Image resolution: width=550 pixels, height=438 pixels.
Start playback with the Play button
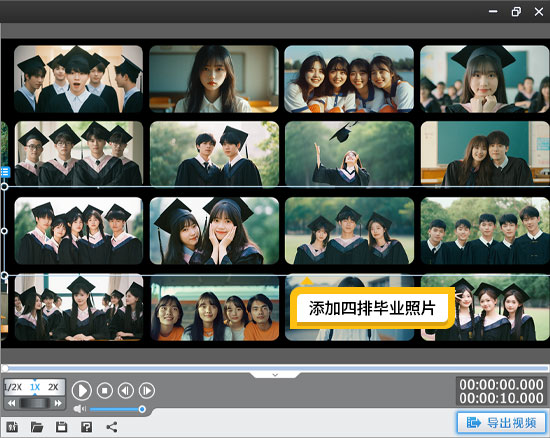click(82, 390)
